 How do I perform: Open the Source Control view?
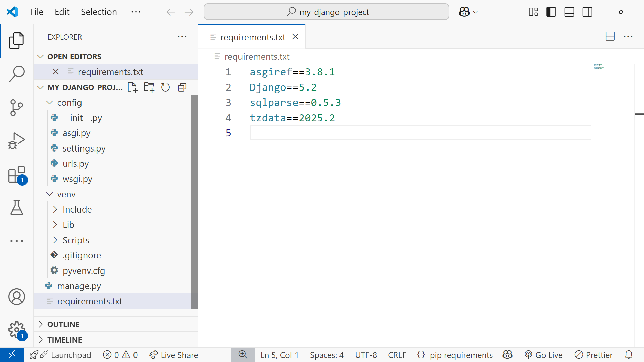coord(16,107)
